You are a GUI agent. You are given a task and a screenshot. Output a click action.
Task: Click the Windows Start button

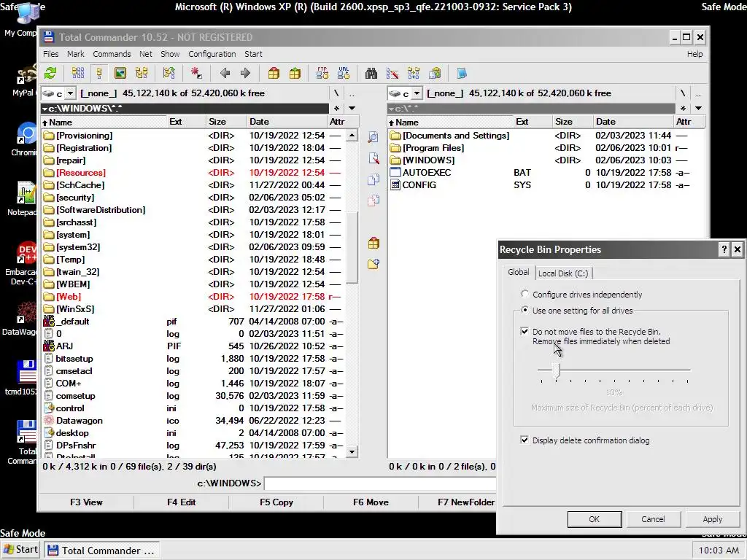point(21,550)
